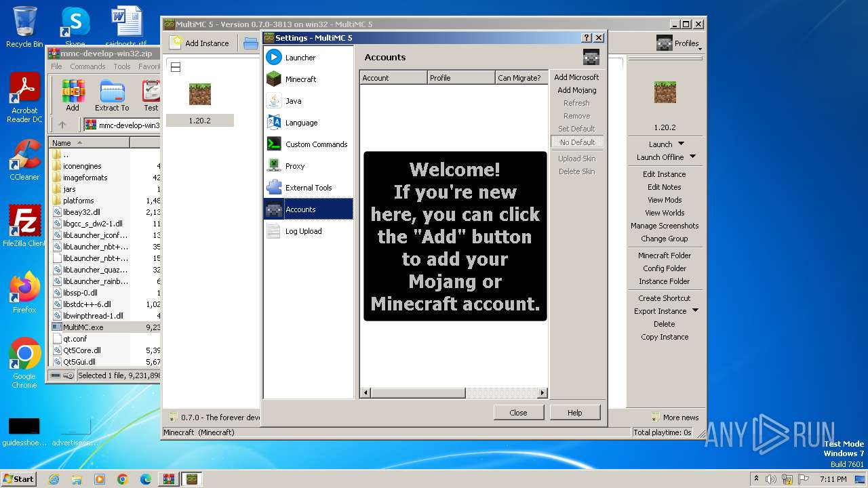The height and width of the screenshot is (488, 868).
Task: Open Log Upload settings page
Action: pyautogui.click(x=309, y=231)
